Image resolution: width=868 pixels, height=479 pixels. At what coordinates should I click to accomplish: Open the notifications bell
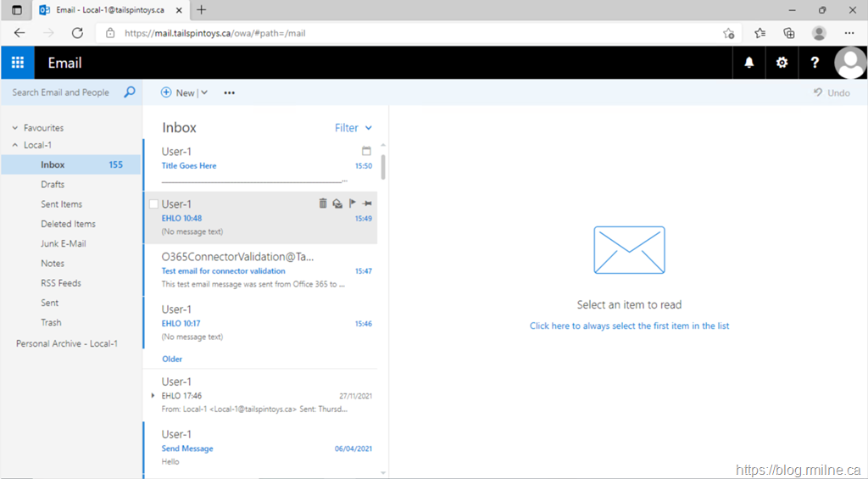tap(748, 63)
